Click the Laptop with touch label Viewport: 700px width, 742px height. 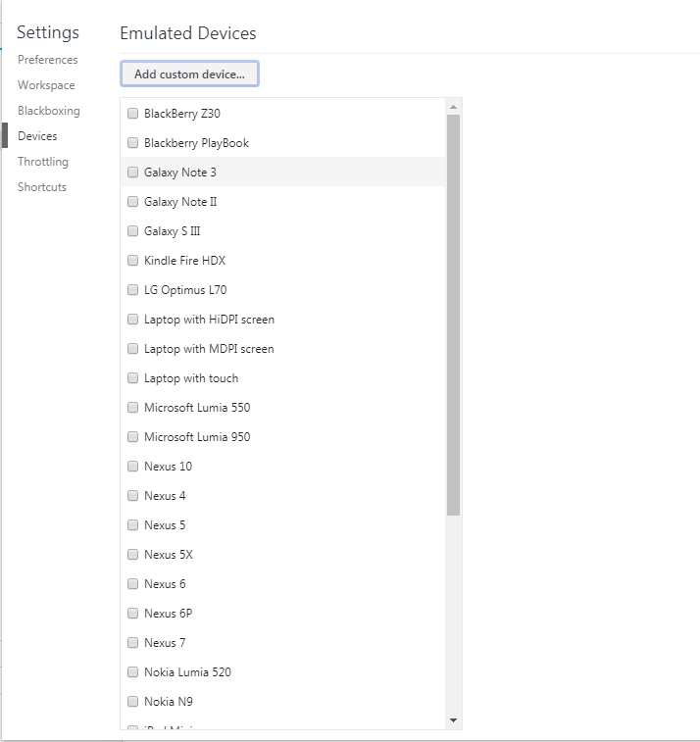[x=191, y=378]
